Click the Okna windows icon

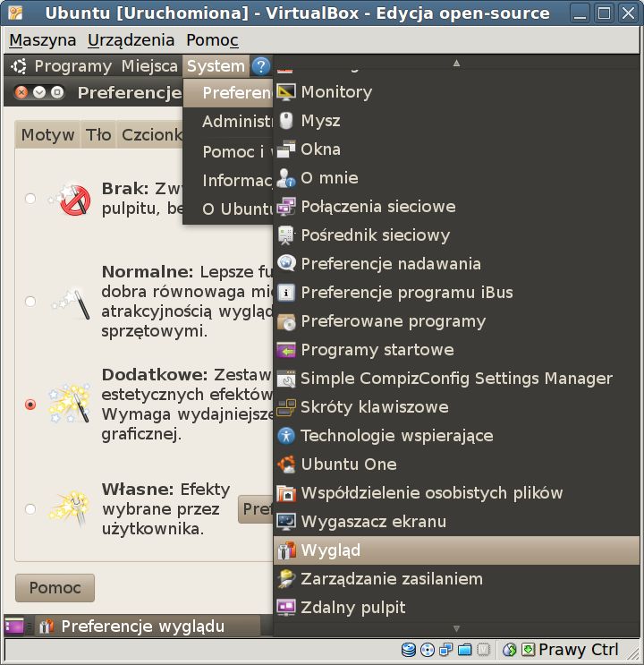pyautogui.click(x=286, y=149)
